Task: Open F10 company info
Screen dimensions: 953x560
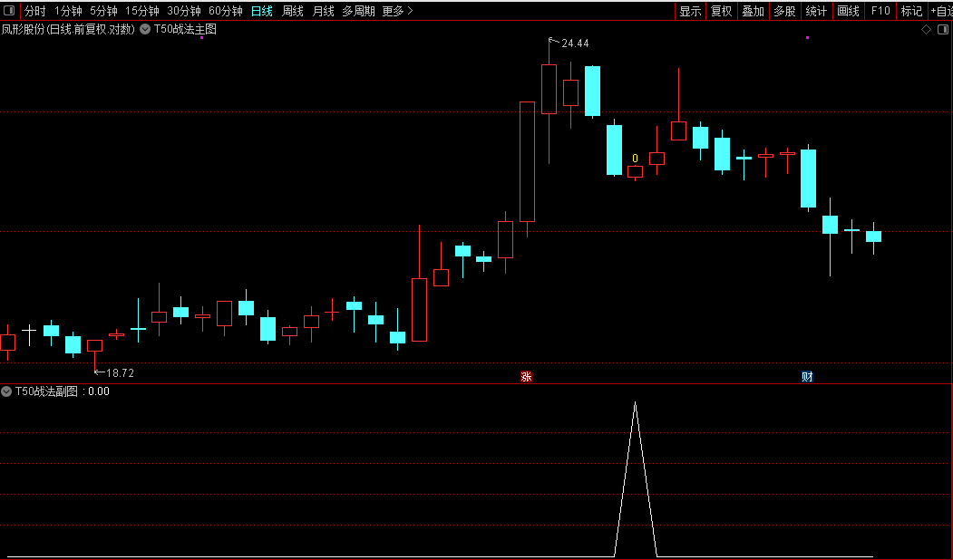Action: point(880,11)
